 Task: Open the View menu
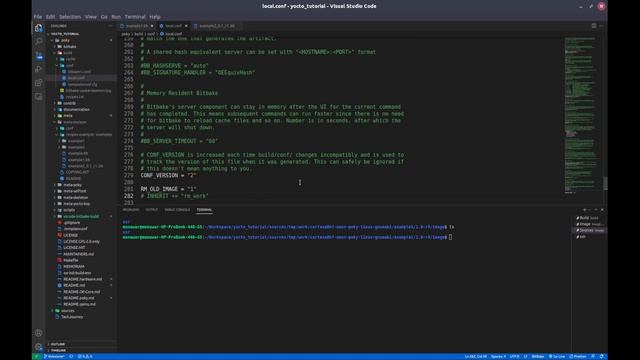coord(91,17)
